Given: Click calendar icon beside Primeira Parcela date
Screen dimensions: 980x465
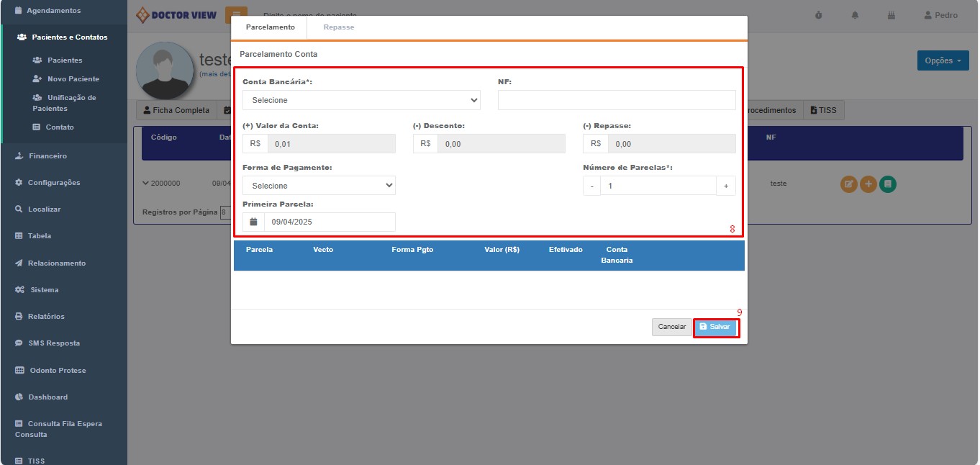Looking at the screenshot, I should click(253, 222).
